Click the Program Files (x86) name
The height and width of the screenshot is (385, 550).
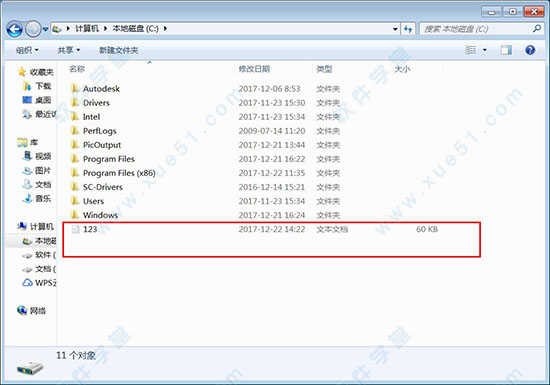tap(119, 173)
